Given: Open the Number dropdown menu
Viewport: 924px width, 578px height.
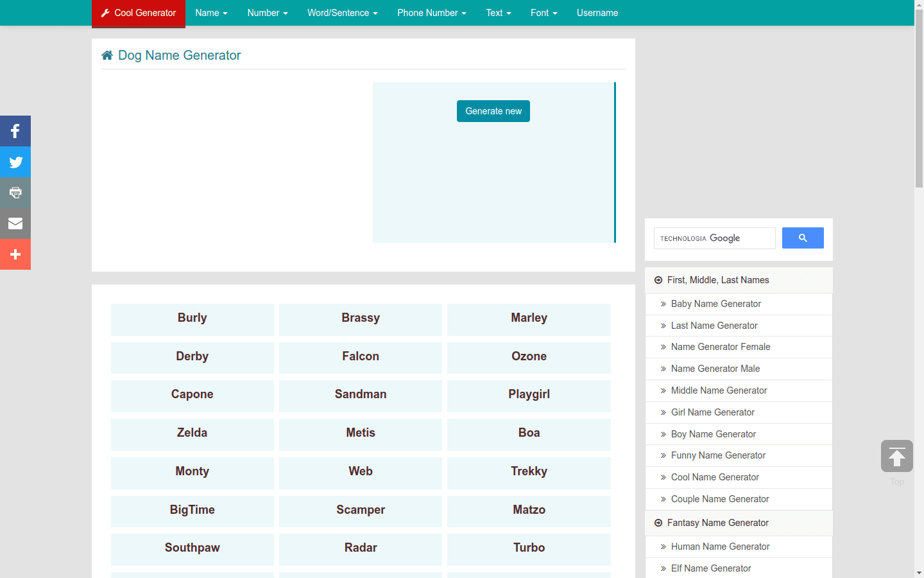Looking at the screenshot, I should (267, 13).
